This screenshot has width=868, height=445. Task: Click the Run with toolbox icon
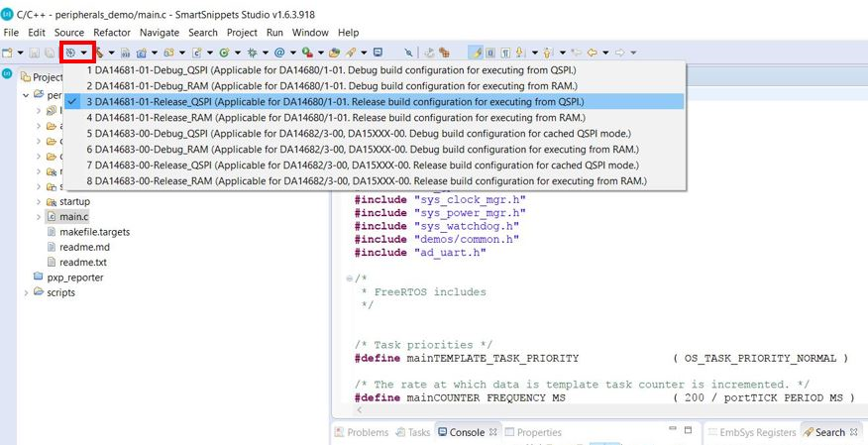pos(307,53)
